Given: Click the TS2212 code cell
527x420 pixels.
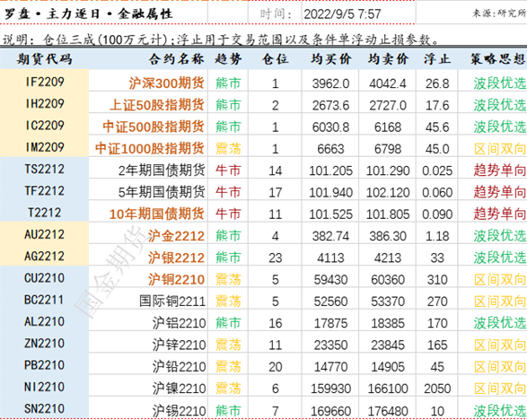Looking at the screenshot, I should coord(44,169).
